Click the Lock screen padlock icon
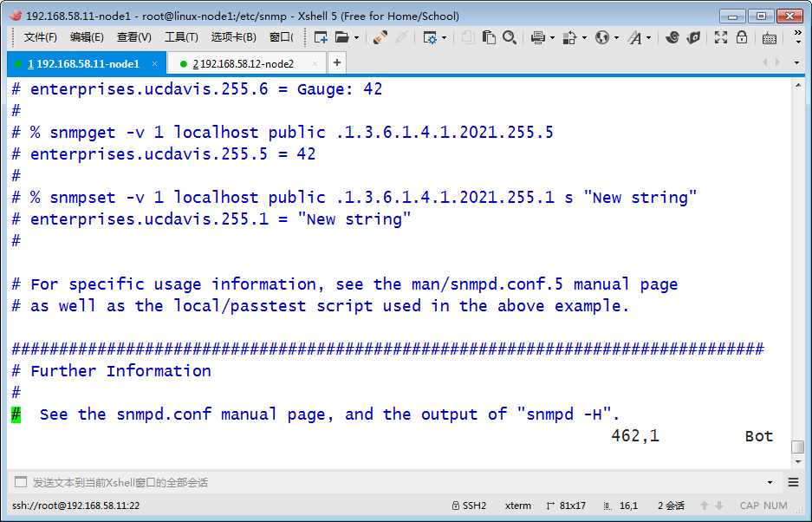 click(742, 37)
